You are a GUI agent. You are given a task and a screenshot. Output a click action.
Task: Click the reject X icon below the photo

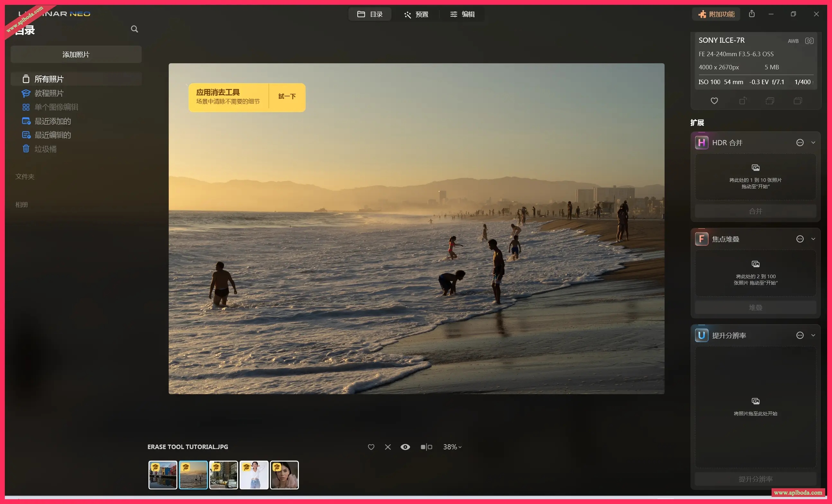(388, 447)
